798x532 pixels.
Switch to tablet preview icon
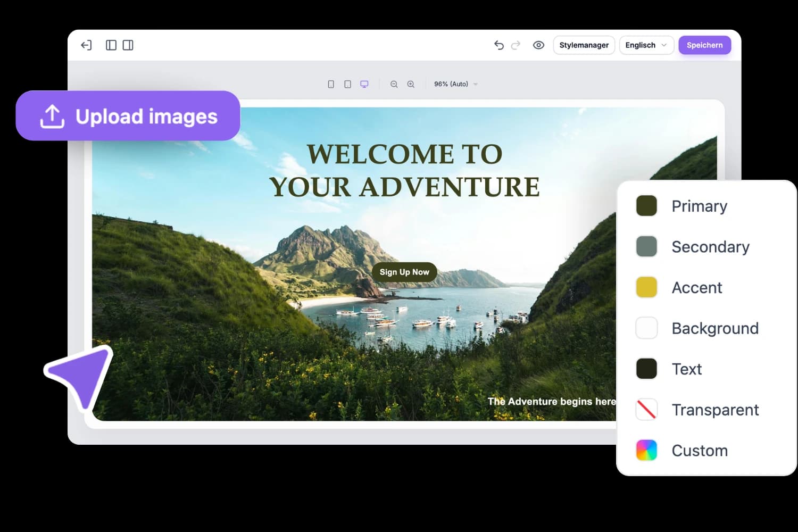tap(347, 84)
